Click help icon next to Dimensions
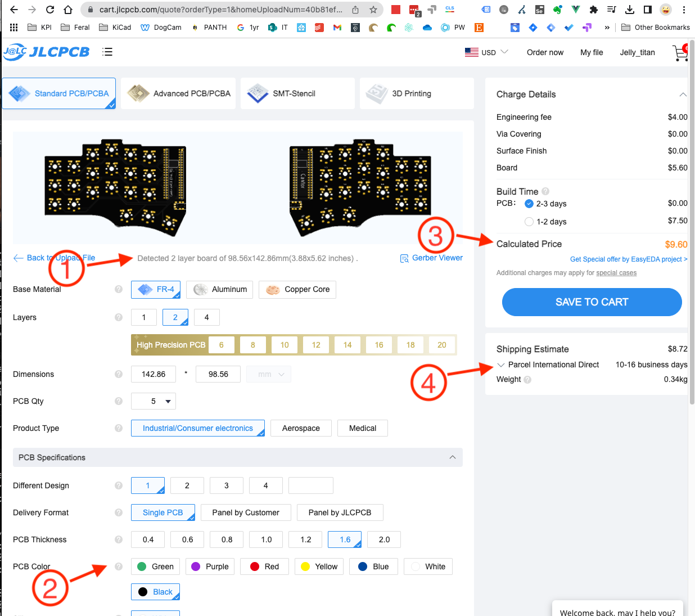Image resolution: width=695 pixels, height=616 pixels. tap(119, 374)
